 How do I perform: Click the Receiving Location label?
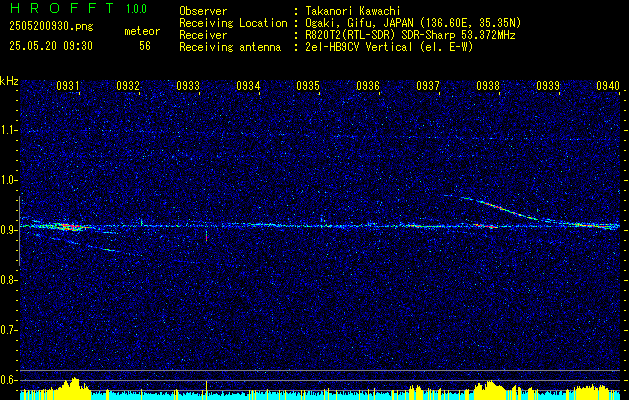coord(233,23)
